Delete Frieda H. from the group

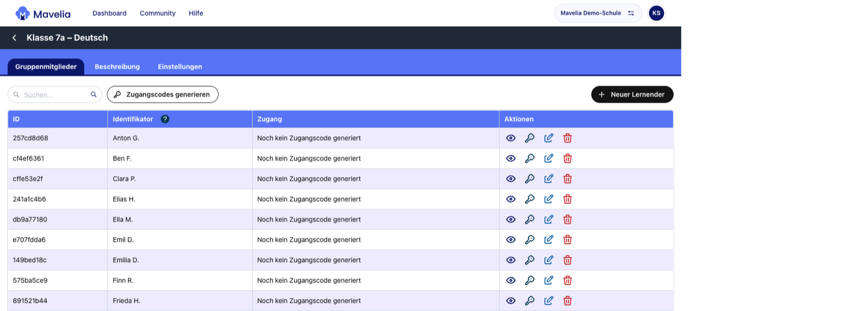click(567, 301)
